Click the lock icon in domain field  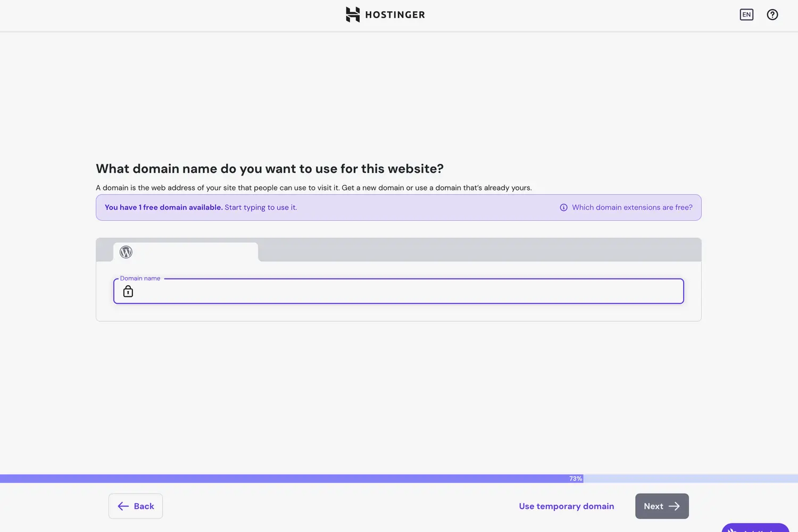click(128, 291)
